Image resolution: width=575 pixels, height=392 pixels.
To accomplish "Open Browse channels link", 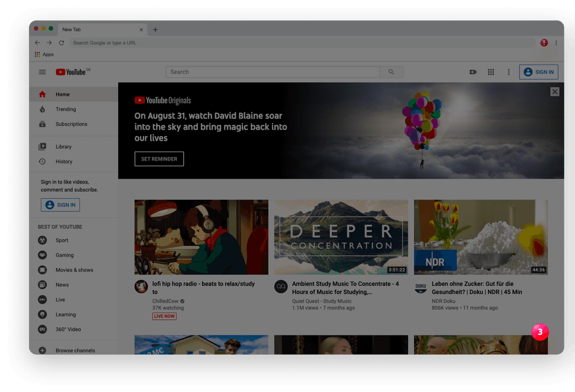I will pos(75,351).
